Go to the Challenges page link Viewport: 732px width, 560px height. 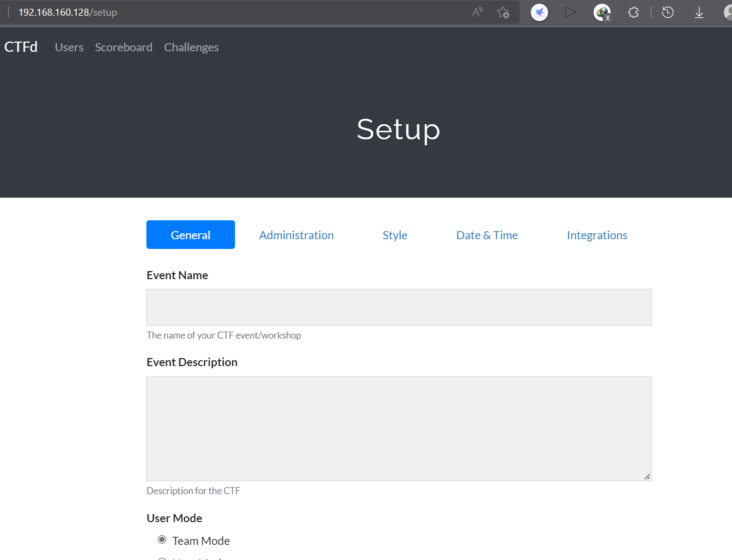point(191,48)
